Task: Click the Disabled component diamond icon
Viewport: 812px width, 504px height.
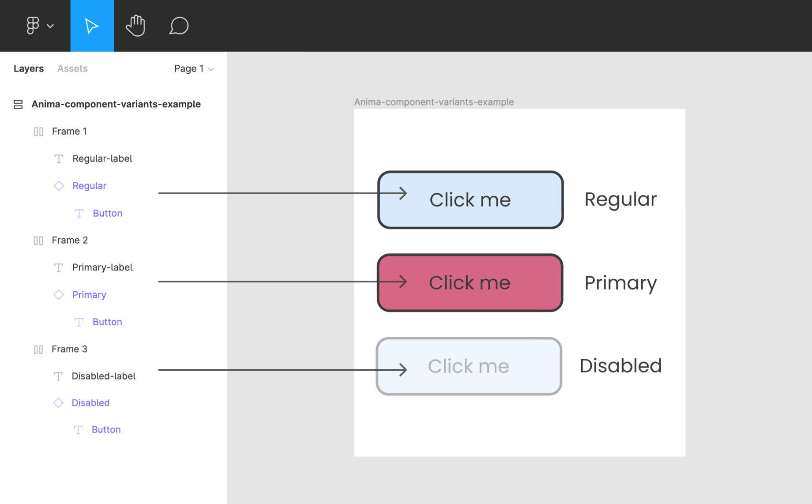Action: pyautogui.click(x=58, y=403)
